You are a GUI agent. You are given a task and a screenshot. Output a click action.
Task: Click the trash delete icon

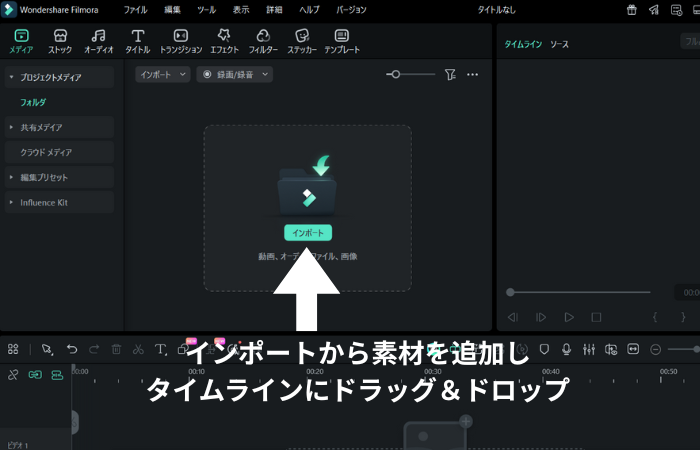tap(116, 349)
